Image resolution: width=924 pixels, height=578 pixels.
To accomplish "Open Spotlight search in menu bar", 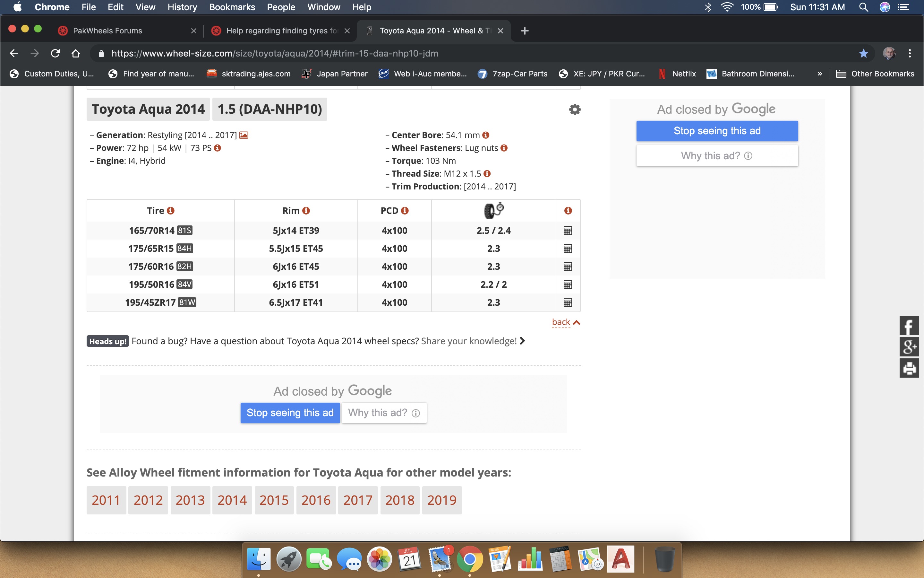I will [x=864, y=7].
